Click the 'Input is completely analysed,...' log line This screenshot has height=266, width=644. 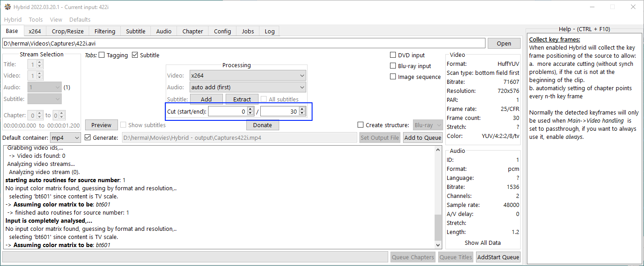tap(49, 220)
